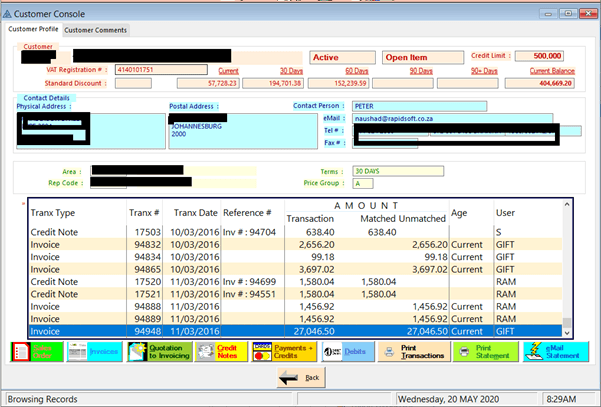Click the Age column header
The width and height of the screenshot is (601, 407).
pyautogui.click(x=459, y=213)
